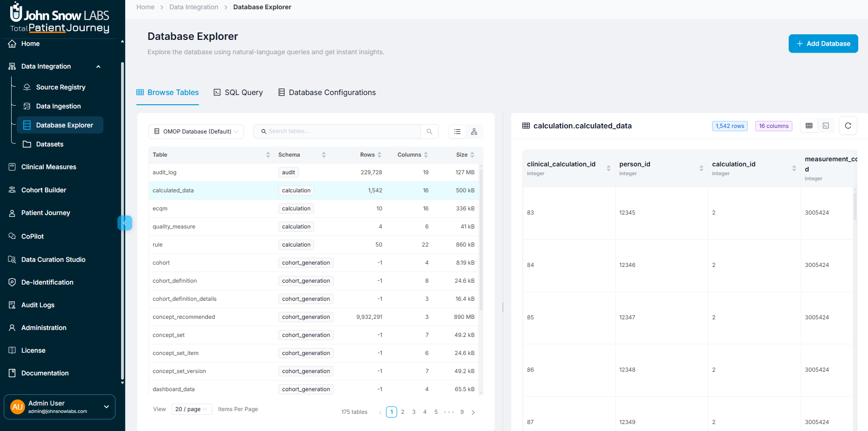
Task: Open Data Integration from the breadcrumb
Action: coord(194,7)
